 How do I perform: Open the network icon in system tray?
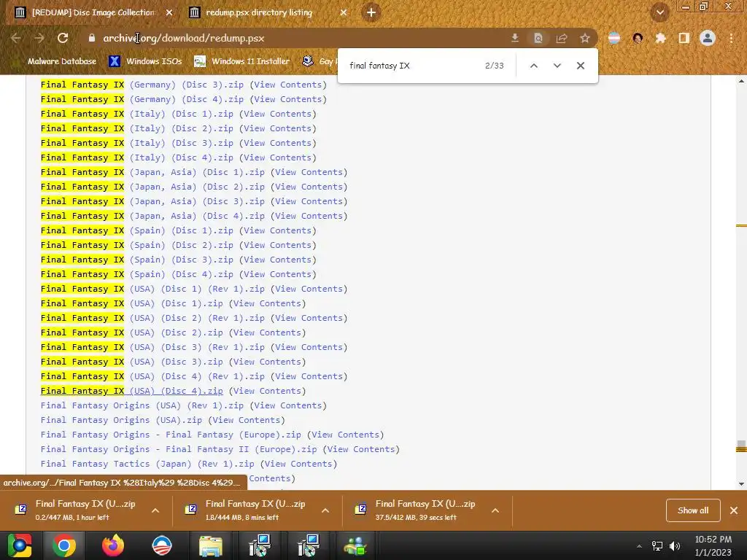pos(657,546)
